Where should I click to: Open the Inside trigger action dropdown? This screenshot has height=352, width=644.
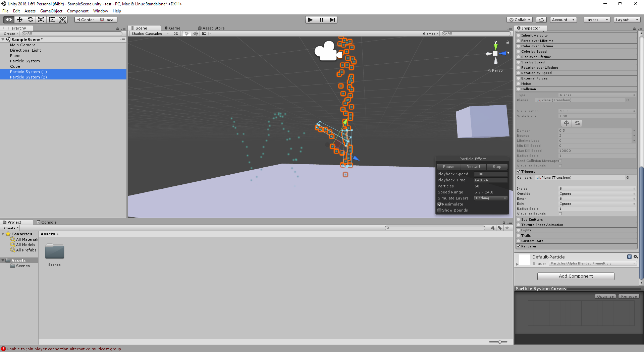click(x=597, y=189)
